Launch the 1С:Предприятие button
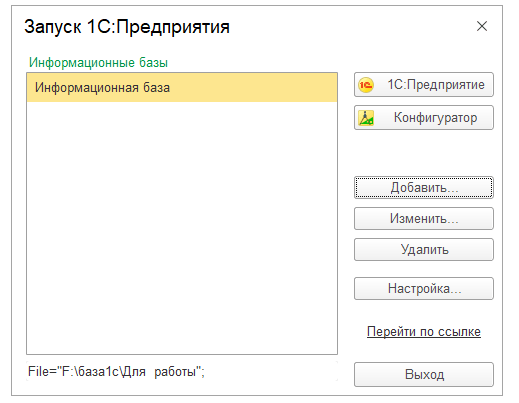This screenshot has height=403, width=519. pos(424,85)
